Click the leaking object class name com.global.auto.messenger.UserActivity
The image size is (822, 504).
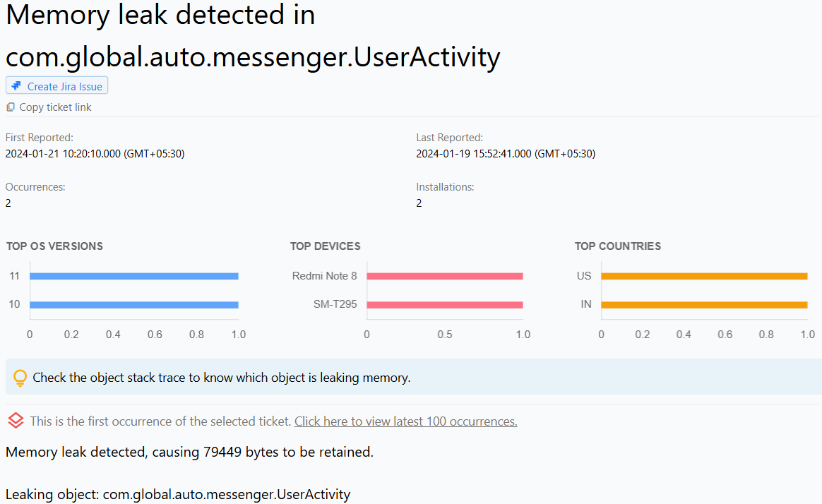pos(226,494)
